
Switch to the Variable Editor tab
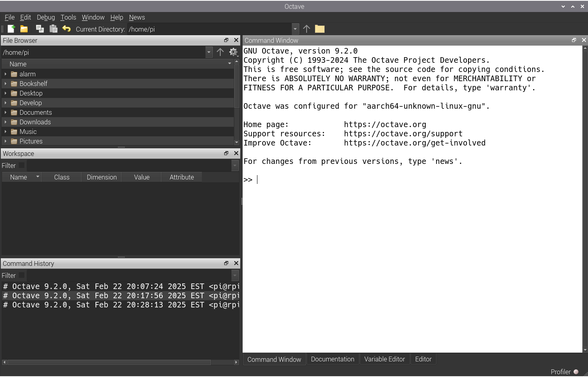385,359
